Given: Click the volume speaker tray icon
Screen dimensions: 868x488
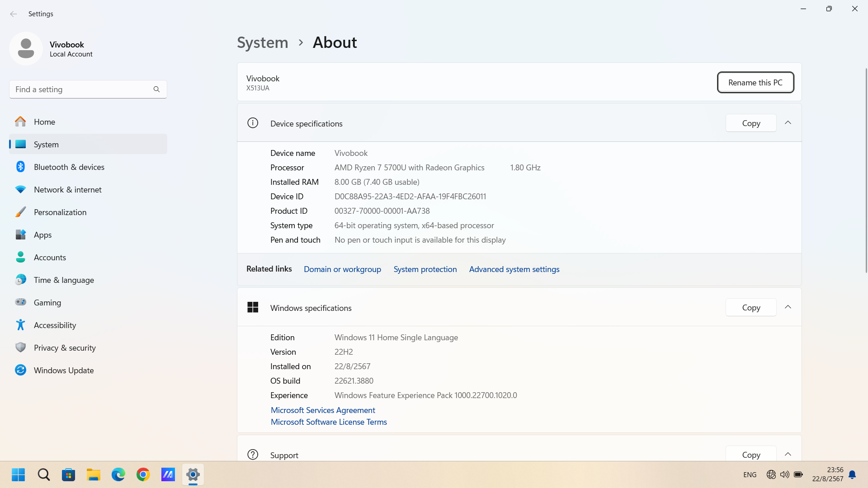Looking at the screenshot, I should [x=785, y=474].
